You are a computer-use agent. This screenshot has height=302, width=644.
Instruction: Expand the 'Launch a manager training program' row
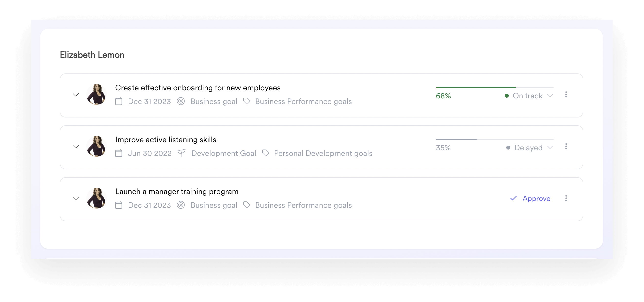click(76, 198)
